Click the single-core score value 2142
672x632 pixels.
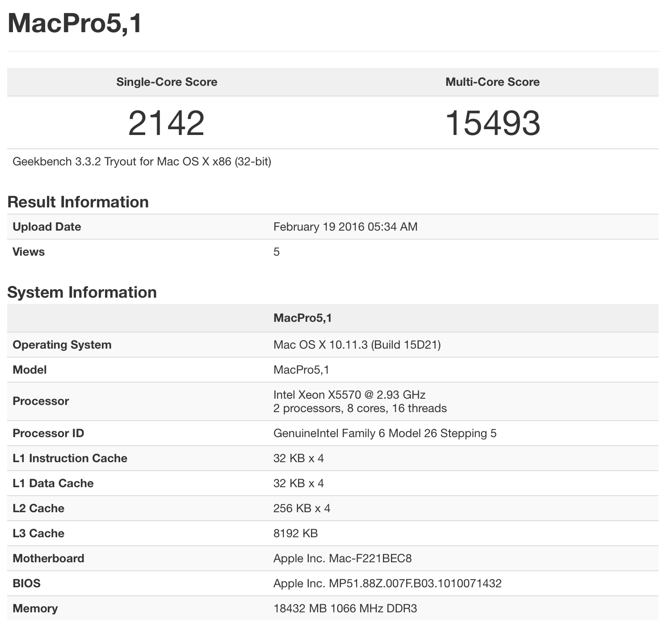click(x=166, y=123)
